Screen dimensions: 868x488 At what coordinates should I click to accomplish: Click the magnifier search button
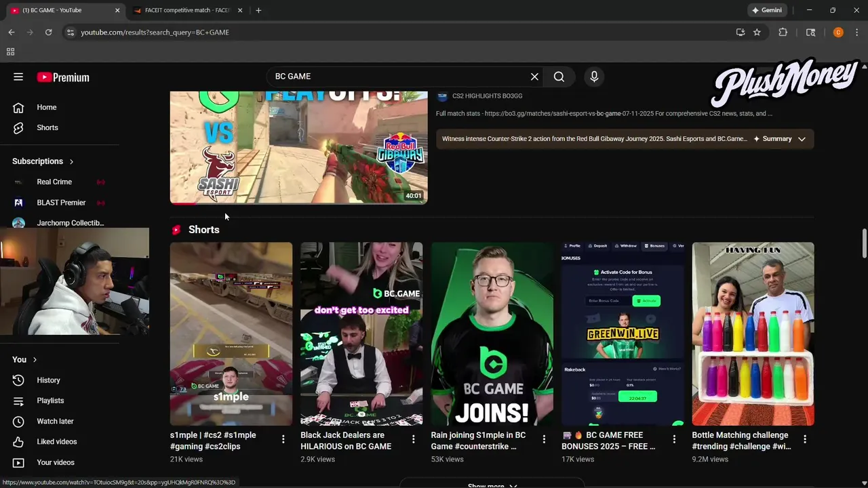[559, 77]
